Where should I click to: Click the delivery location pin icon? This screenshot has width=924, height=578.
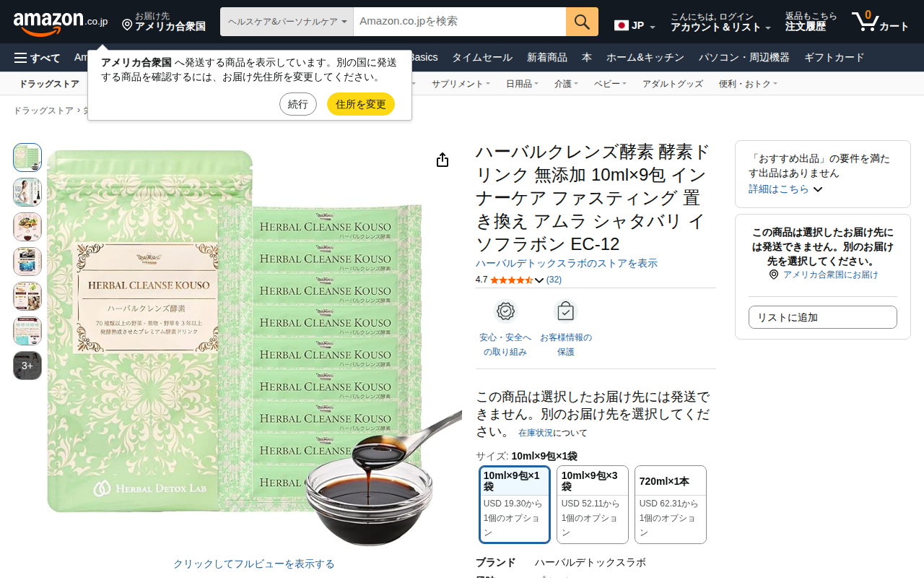127,25
